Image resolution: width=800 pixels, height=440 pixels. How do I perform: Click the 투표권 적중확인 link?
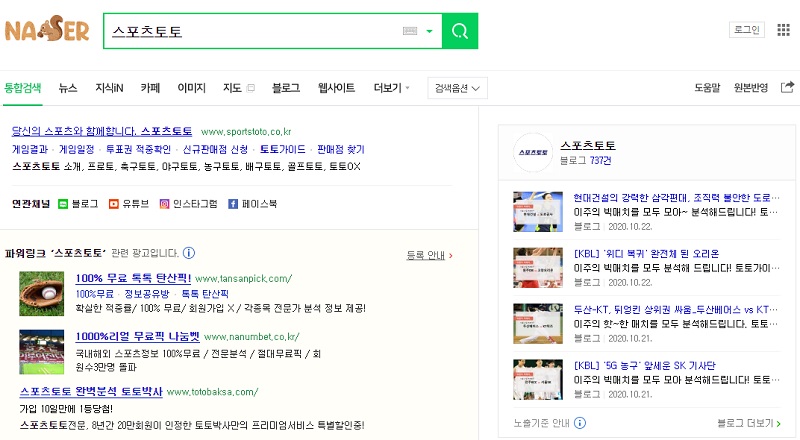coord(138,149)
